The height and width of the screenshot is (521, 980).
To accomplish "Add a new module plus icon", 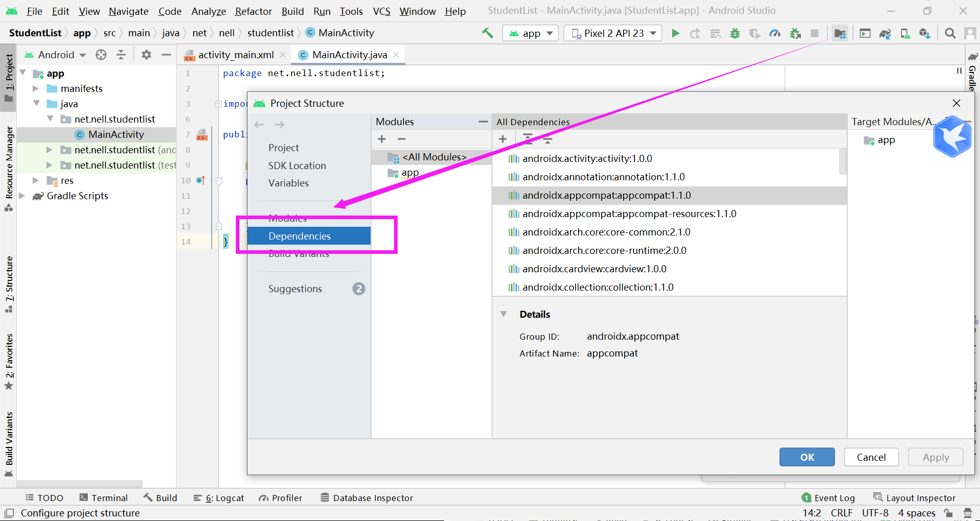I will [x=382, y=139].
